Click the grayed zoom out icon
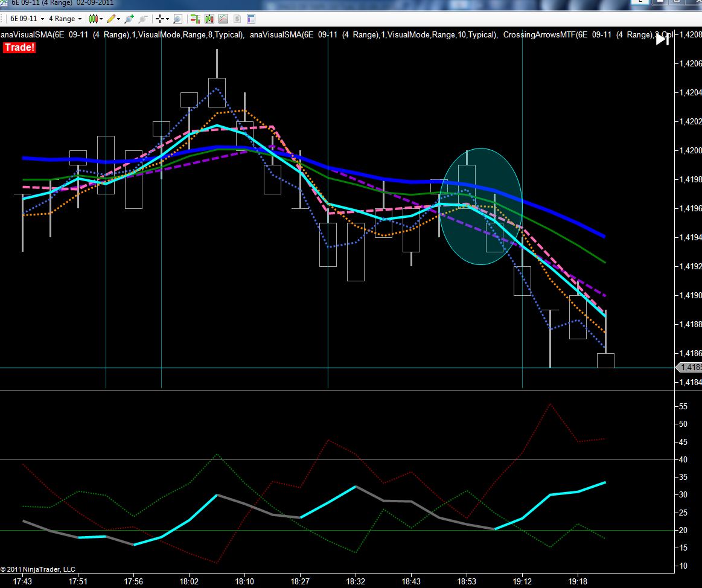This screenshot has height=588, width=702. (143, 19)
